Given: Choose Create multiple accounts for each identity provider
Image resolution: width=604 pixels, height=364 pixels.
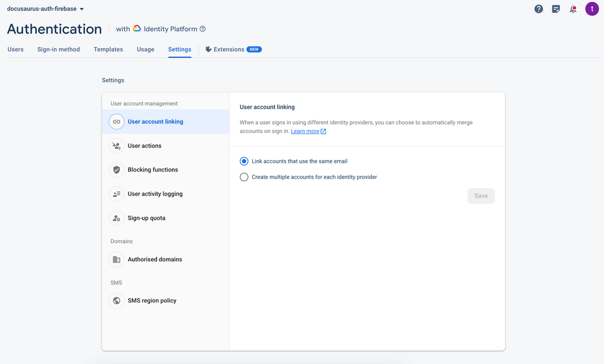Looking at the screenshot, I should [244, 176].
